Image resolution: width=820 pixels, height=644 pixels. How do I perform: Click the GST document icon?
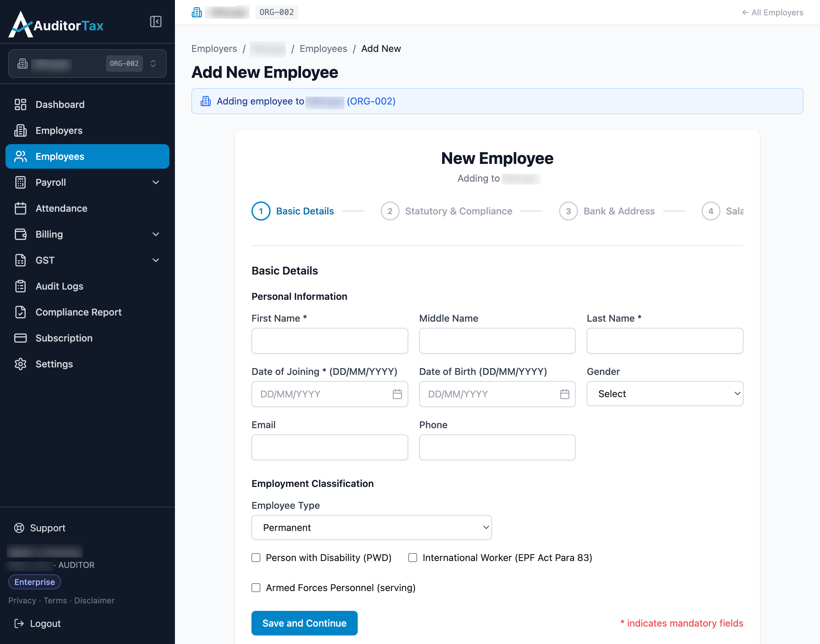coord(20,260)
